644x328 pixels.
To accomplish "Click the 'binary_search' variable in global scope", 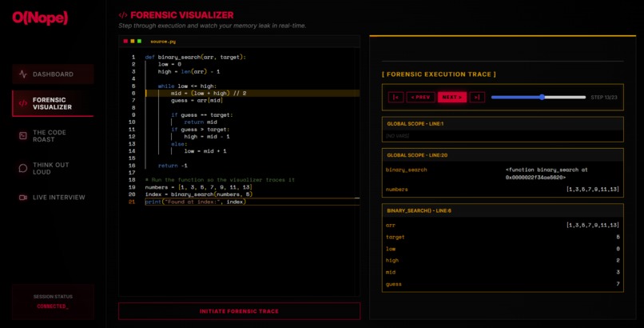I will tap(406, 170).
